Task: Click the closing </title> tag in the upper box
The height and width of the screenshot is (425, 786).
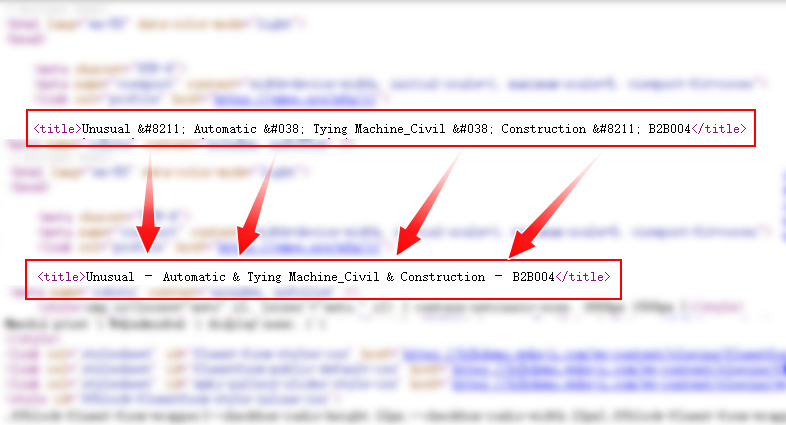Action: 719,129
